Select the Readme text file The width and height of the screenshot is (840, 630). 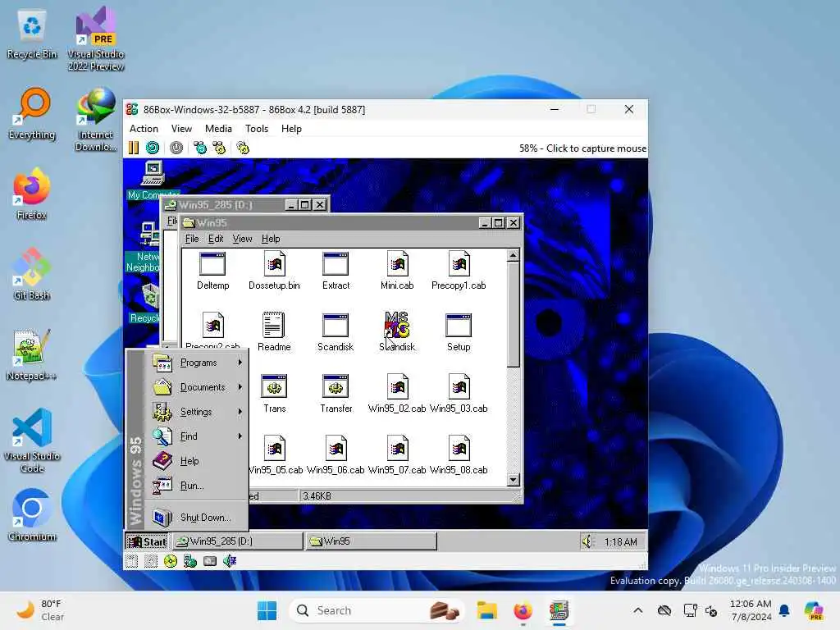click(274, 332)
